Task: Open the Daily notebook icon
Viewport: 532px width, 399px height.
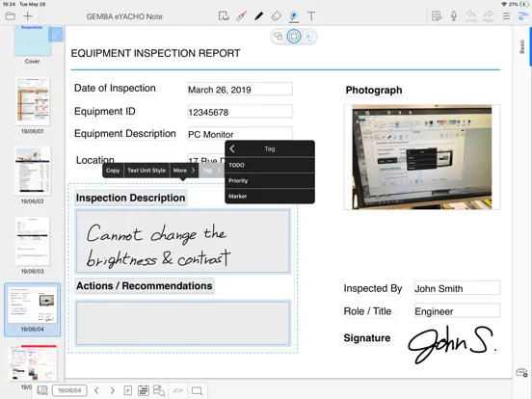Action: click(42, 390)
